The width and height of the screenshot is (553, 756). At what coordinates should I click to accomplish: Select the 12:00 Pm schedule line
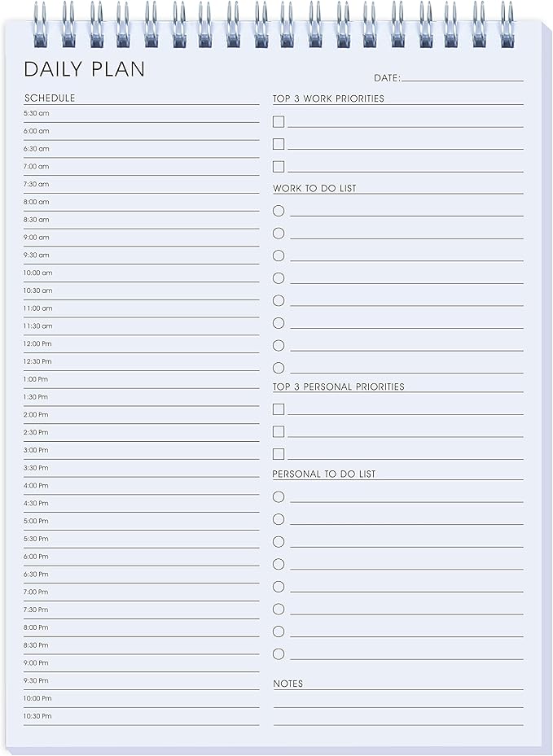pyautogui.click(x=142, y=344)
